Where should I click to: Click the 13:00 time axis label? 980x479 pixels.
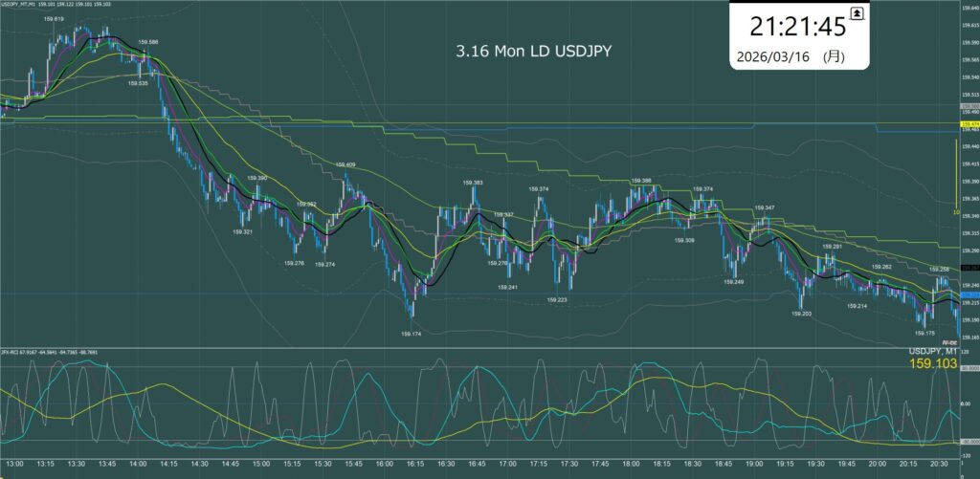pos(15,464)
